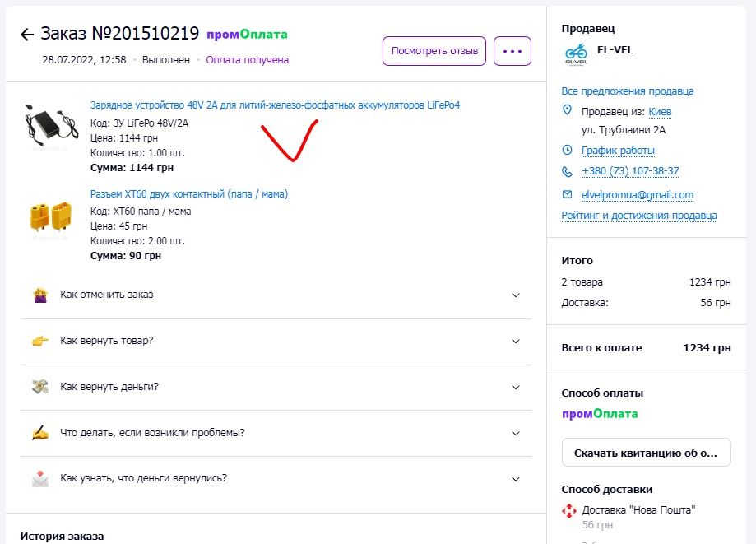Click the location pin icon by the seller city
Viewport: 756px width, 544px height.
coord(567,110)
